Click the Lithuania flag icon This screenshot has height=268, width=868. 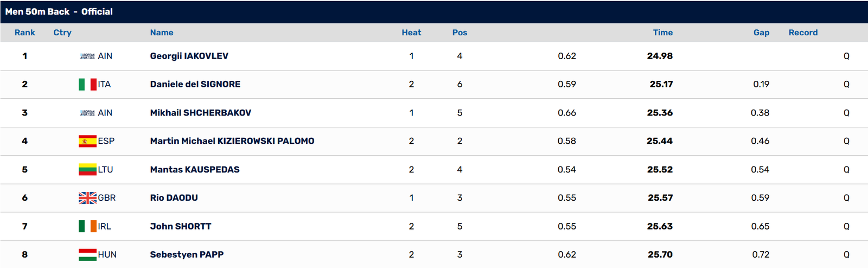point(87,169)
